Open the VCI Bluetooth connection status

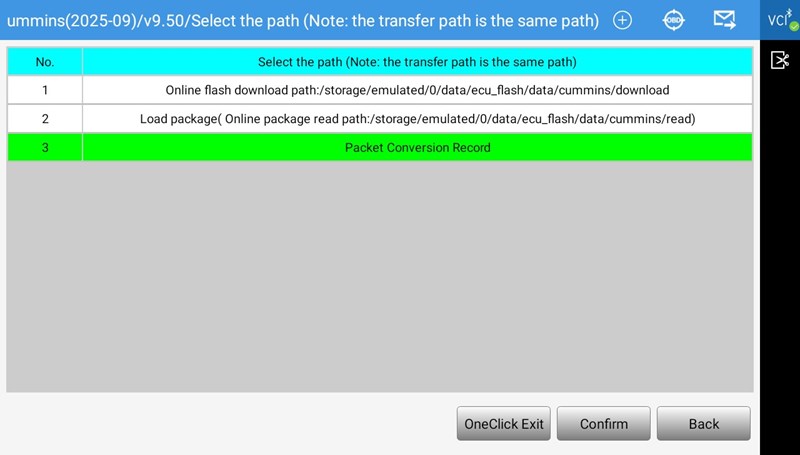coord(778,20)
